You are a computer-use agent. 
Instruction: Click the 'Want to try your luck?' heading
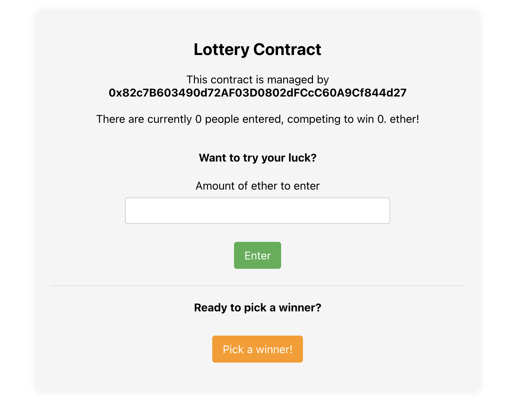click(257, 158)
